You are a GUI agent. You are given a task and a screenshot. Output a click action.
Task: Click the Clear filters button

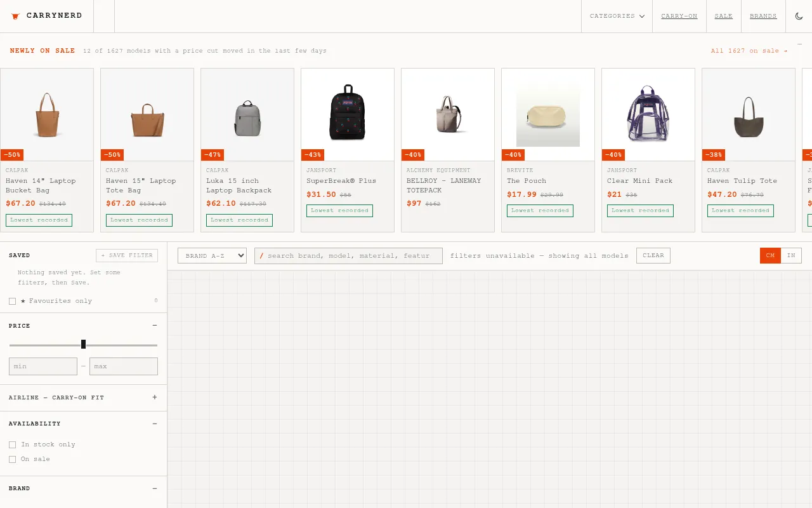pyautogui.click(x=653, y=255)
